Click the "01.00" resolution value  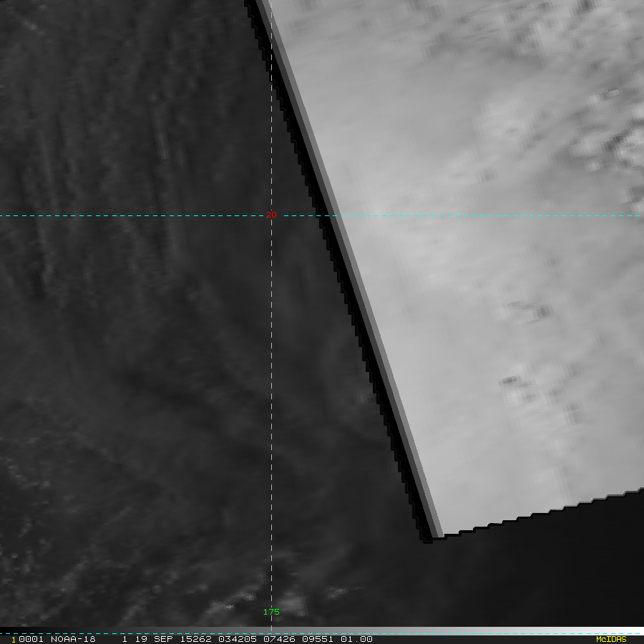coord(356,639)
